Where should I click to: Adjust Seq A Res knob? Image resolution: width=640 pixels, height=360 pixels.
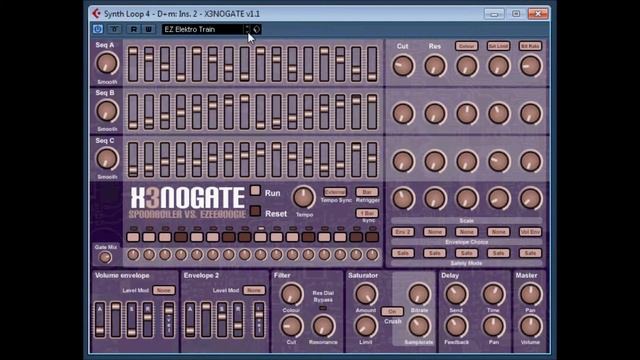435,66
